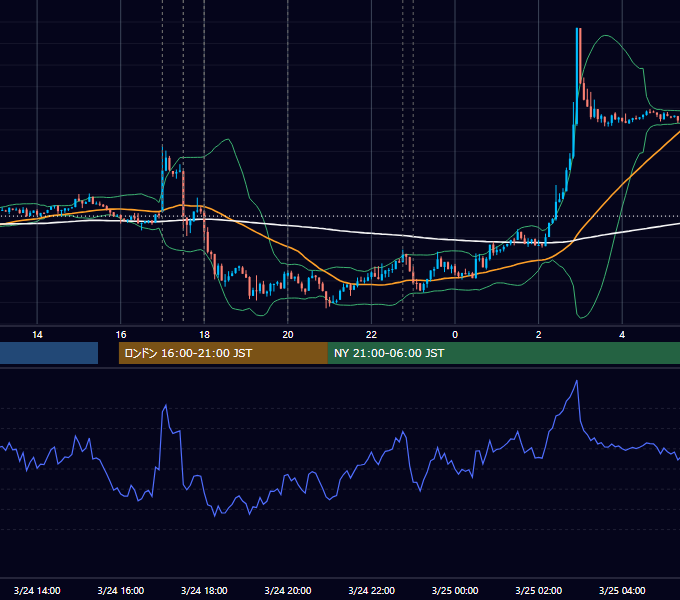Click the 3/24 18:00 time label
This screenshot has width=680, height=600.
tap(204, 590)
